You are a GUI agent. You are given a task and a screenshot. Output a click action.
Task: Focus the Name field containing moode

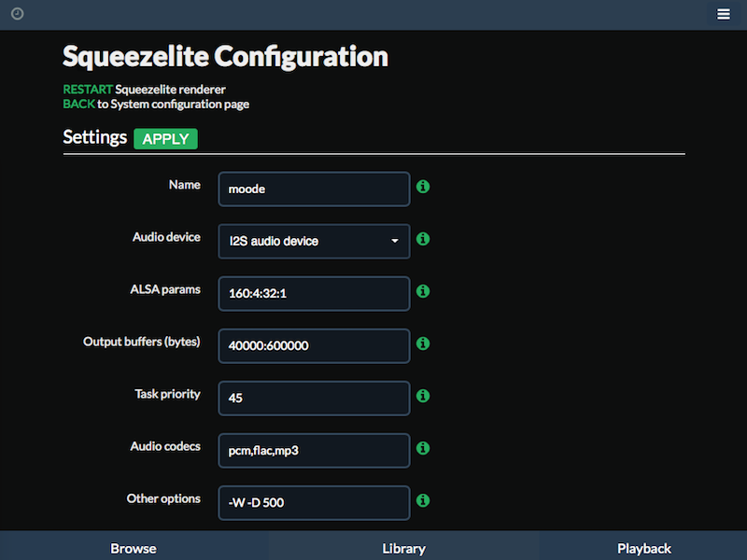[x=314, y=189]
